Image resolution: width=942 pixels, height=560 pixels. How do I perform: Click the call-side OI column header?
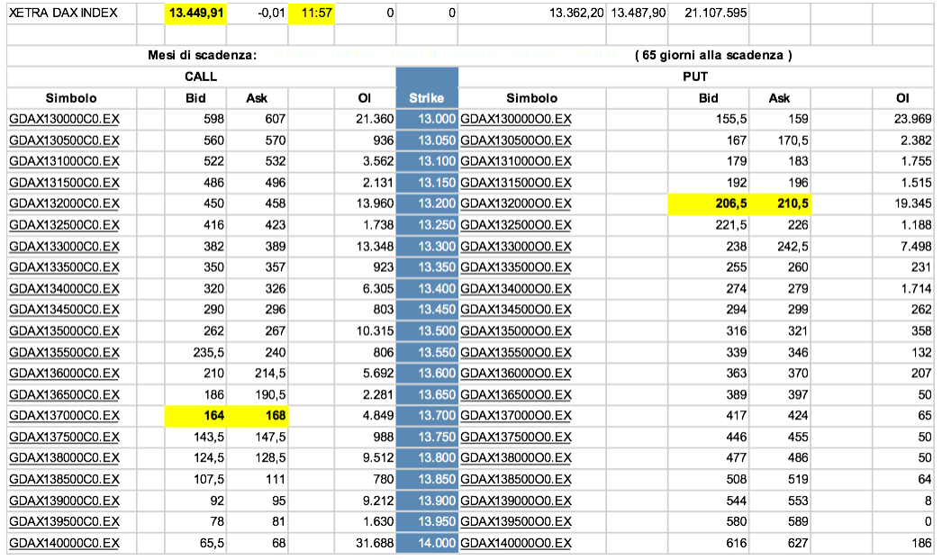(365, 98)
